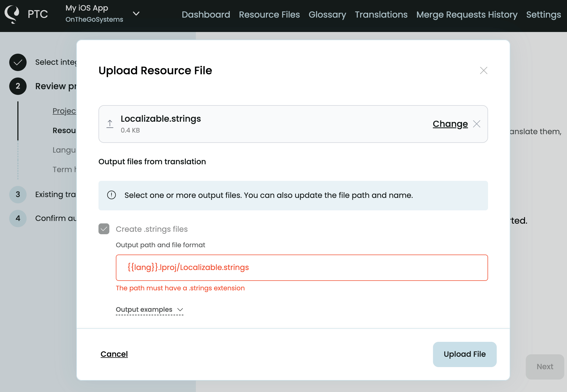The width and height of the screenshot is (567, 392).
Task: Click the step 2 circle icon
Action: coord(18,86)
